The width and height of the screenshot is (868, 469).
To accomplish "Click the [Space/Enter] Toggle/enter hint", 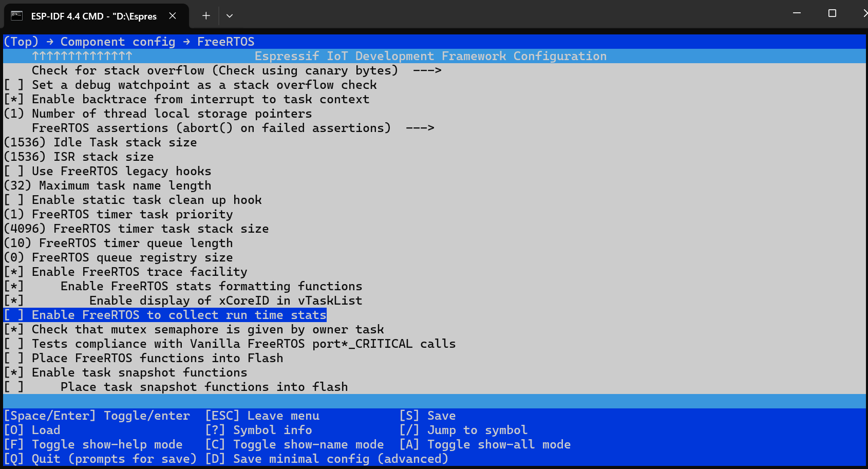I will pyautogui.click(x=97, y=416).
